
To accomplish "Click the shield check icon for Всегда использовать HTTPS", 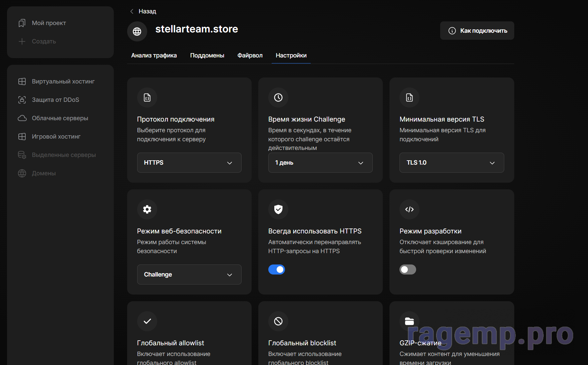I will pos(278,209).
